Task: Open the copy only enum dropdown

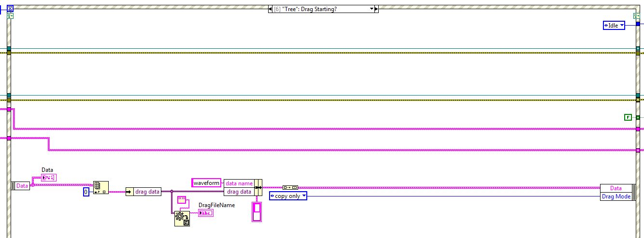Action: [x=288, y=196]
